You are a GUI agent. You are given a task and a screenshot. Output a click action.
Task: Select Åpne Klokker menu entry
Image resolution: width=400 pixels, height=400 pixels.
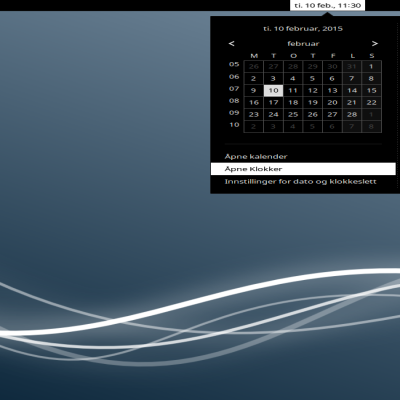(x=303, y=169)
